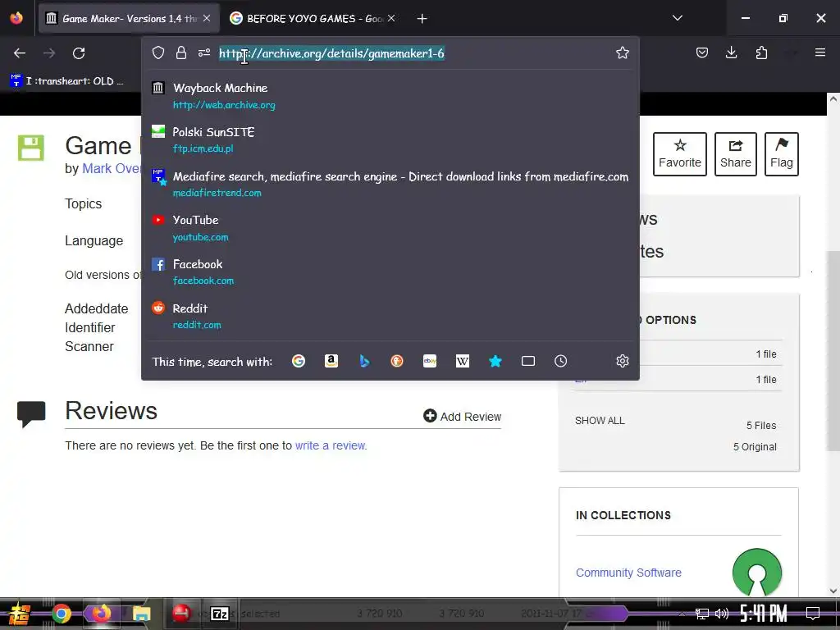Close the BEFORE YOYO GAMES tab

coord(391,18)
